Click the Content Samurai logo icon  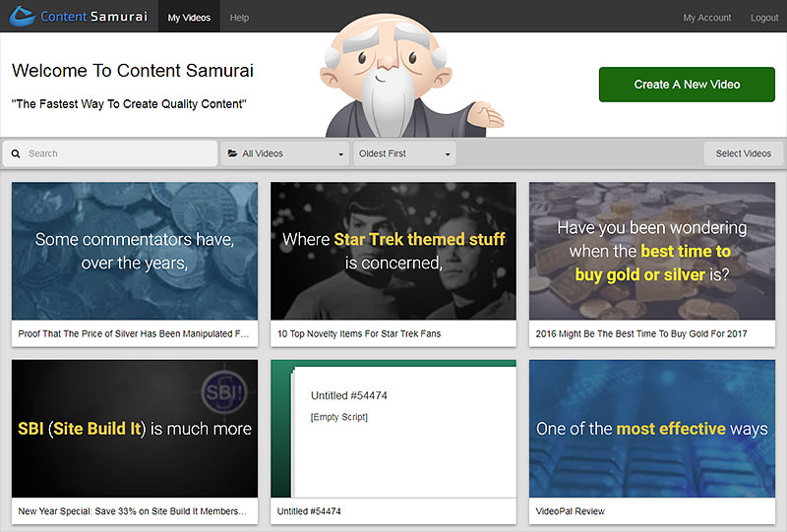point(22,16)
